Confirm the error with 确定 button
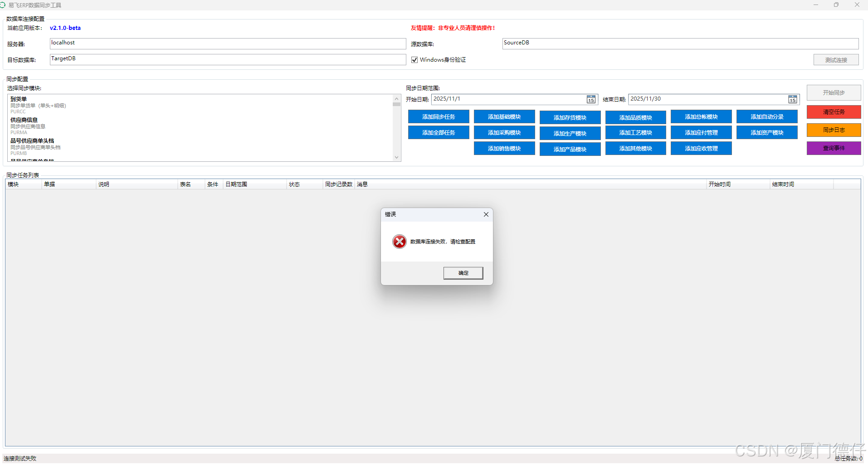This screenshot has height=465, width=868. point(463,273)
